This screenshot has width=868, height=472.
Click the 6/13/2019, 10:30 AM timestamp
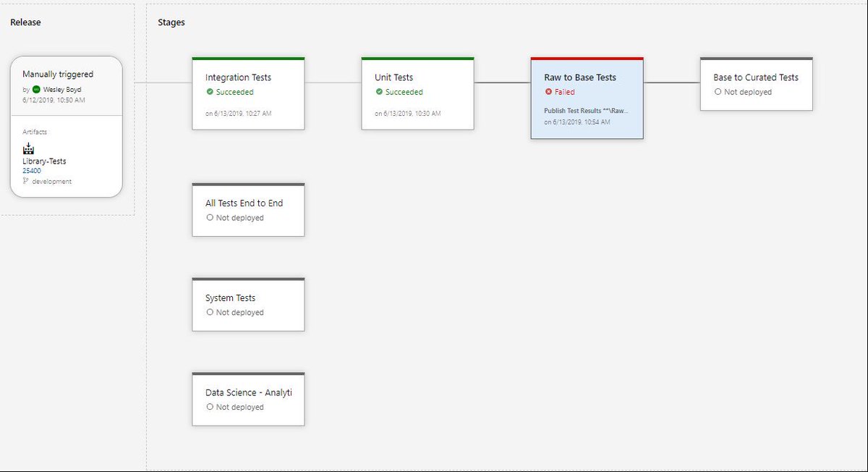pos(412,114)
